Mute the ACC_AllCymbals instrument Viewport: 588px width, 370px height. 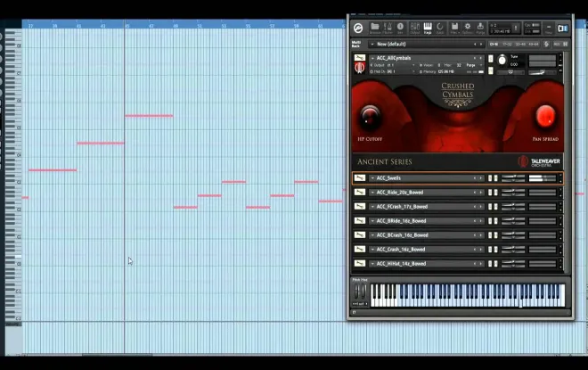491,70
